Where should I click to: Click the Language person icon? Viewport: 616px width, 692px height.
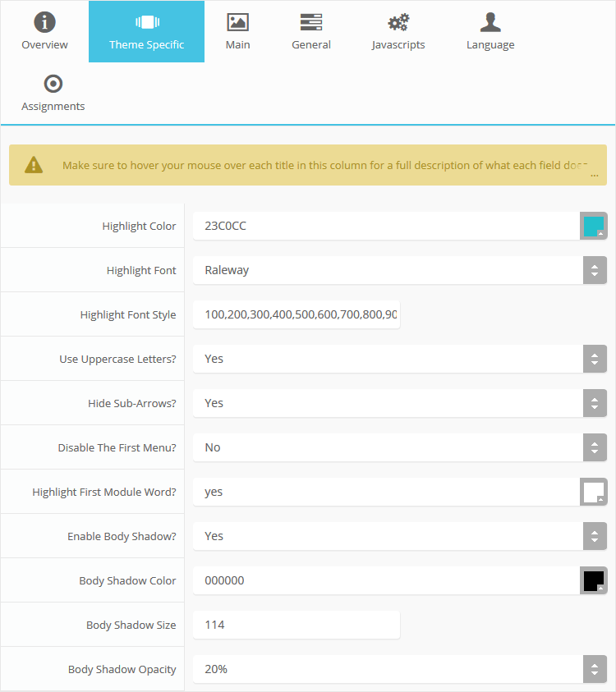tap(490, 22)
